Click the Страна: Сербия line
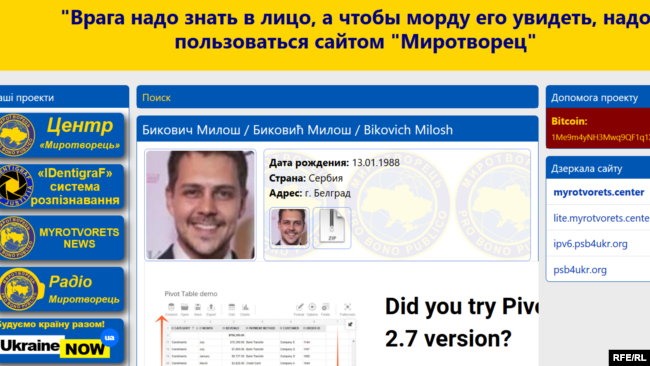 (x=306, y=178)
